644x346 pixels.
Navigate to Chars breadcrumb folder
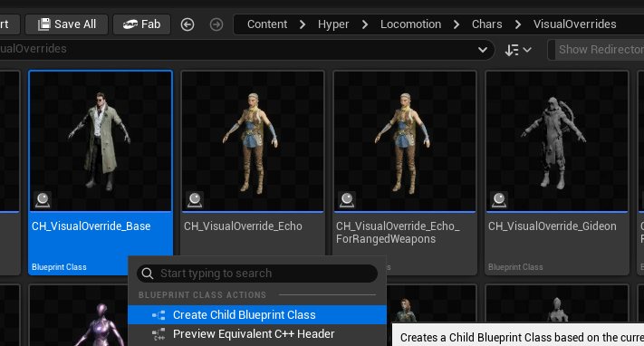point(486,24)
